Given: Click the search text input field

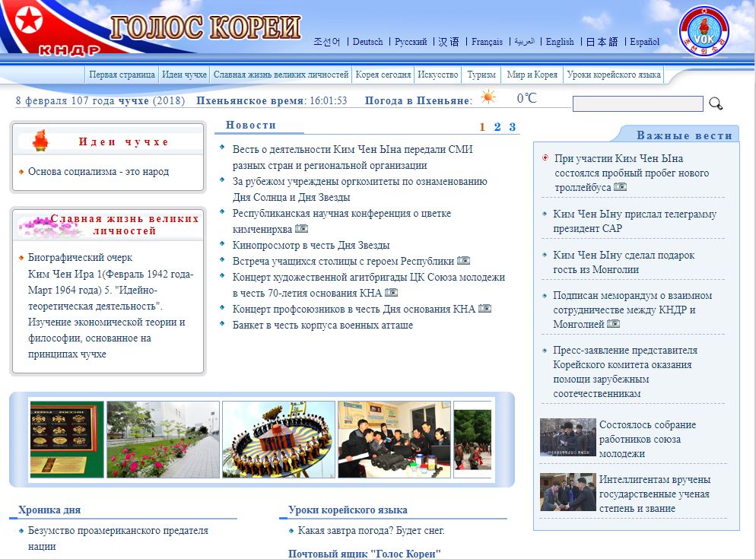Looking at the screenshot, I should tap(637, 103).
